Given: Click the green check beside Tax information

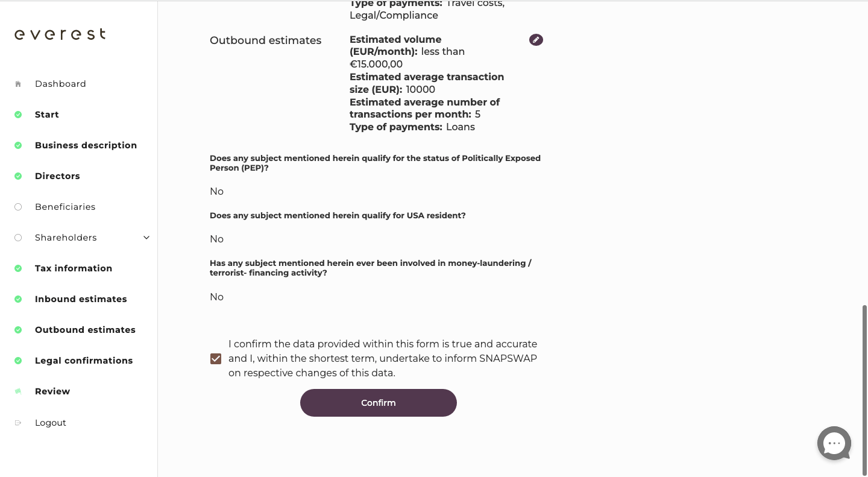Looking at the screenshot, I should pyautogui.click(x=18, y=268).
